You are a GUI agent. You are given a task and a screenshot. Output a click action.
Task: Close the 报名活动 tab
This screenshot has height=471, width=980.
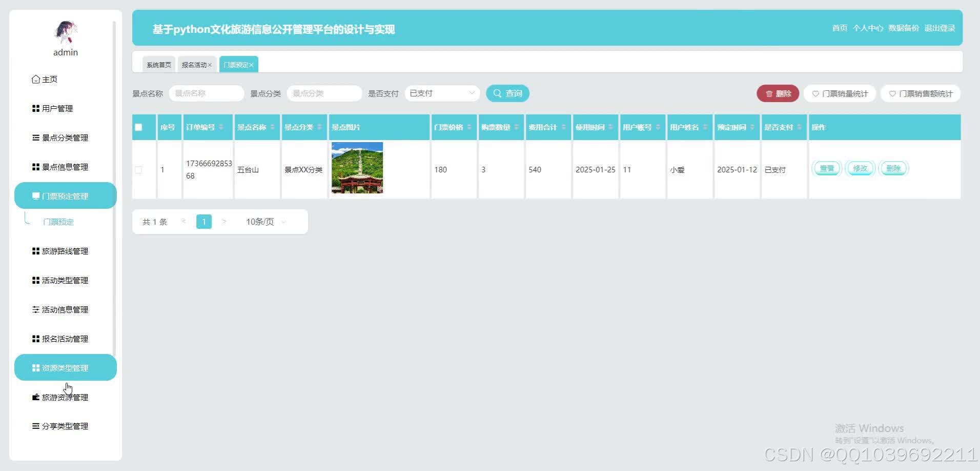[x=210, y=65]
